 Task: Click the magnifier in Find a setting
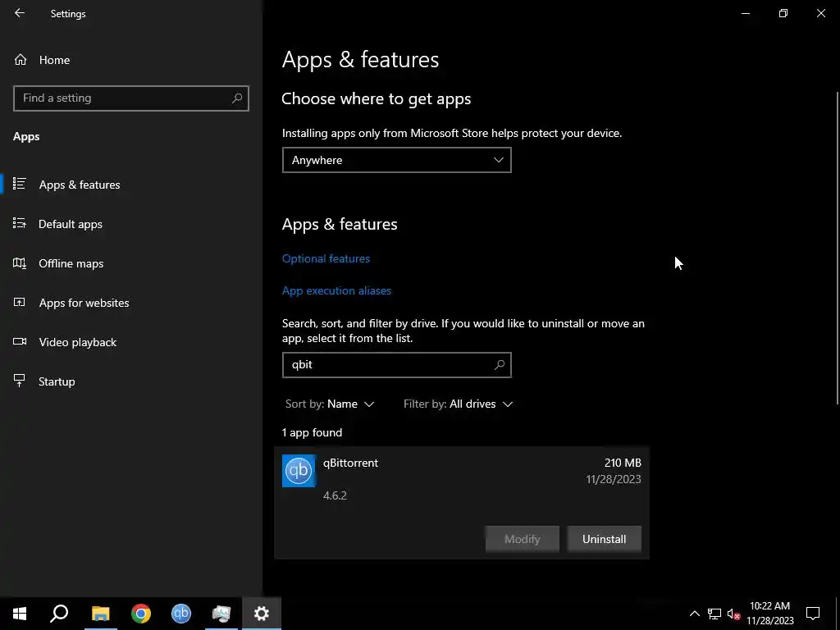point(237,98)
